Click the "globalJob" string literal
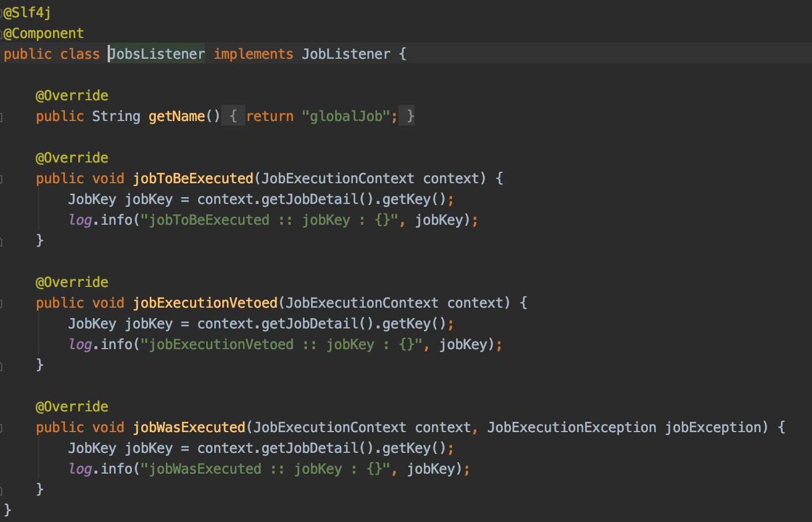Viewport: 812px width, 522px height. coord(346,116)
